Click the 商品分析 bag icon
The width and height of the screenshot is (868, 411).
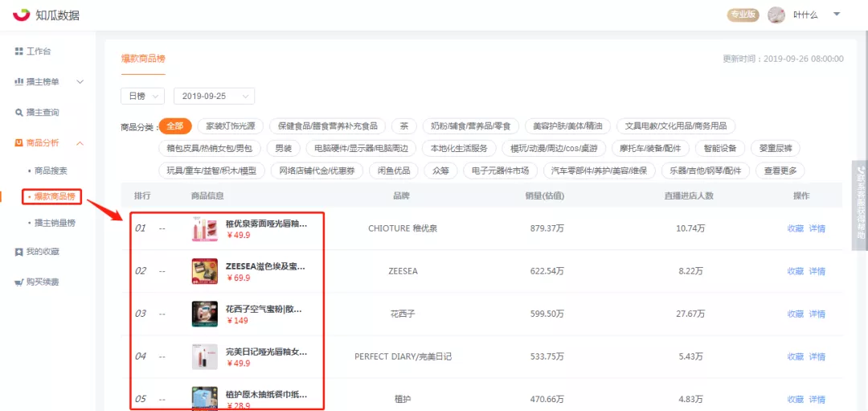pyautogui.click(x=18, y=143)
